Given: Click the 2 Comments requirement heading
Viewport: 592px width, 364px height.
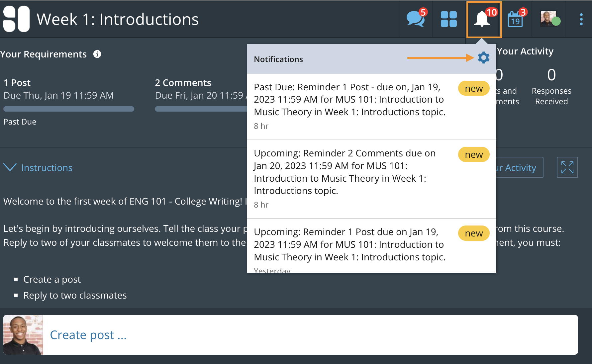Looking at the screenshot, I should point(183,83).
